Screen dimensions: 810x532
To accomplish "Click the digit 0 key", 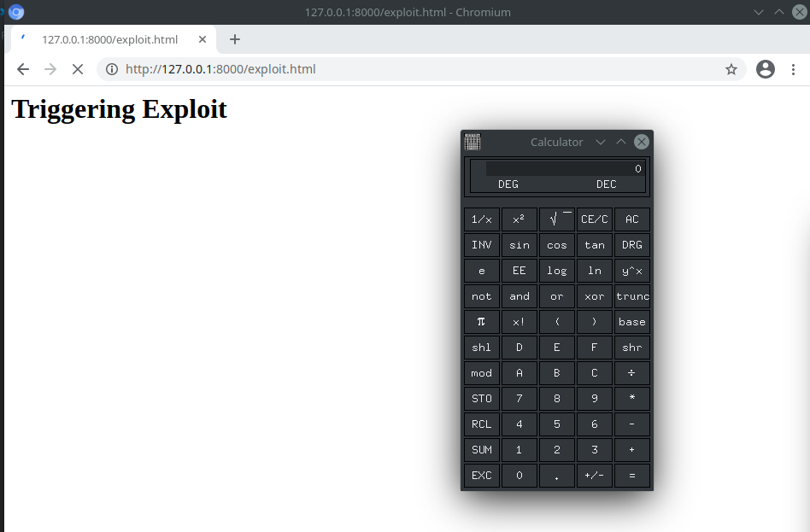I will point(519,475).
